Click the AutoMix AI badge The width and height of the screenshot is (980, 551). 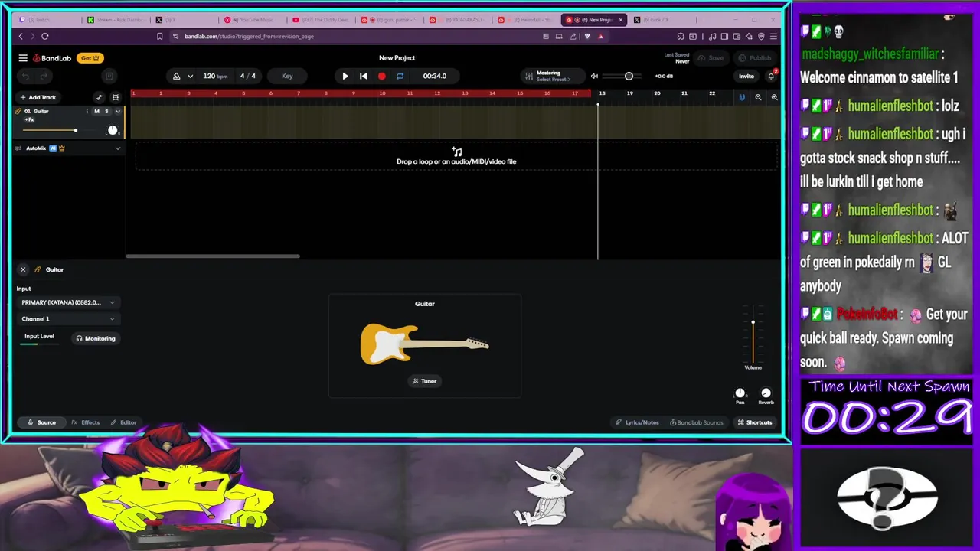[x=53, y=148]
